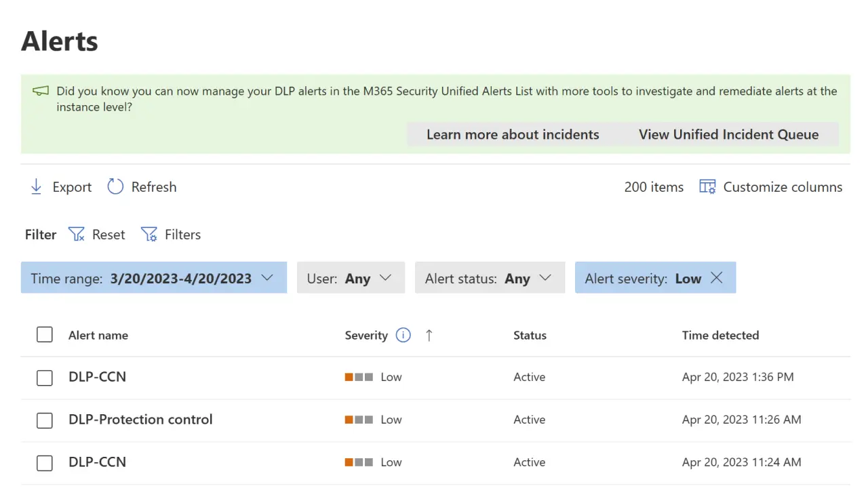Click Learn more about incidents
Viewport: 868px width, 488px height.
(x=512, y=134)
